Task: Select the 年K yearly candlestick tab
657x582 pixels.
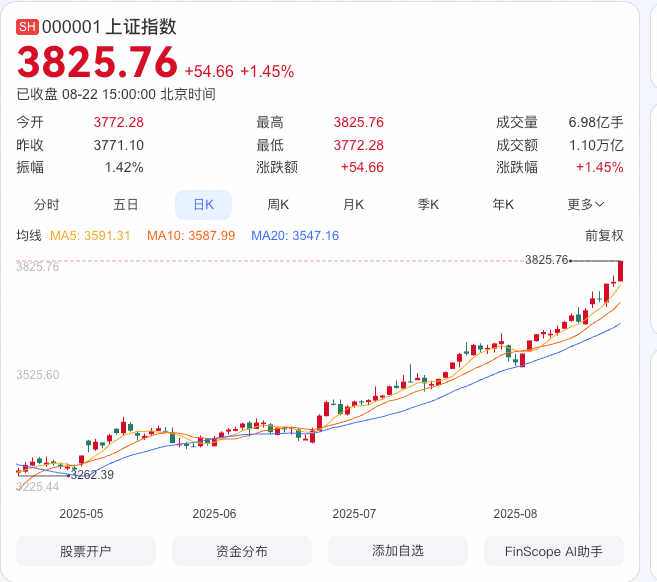Action: [503, 205]
